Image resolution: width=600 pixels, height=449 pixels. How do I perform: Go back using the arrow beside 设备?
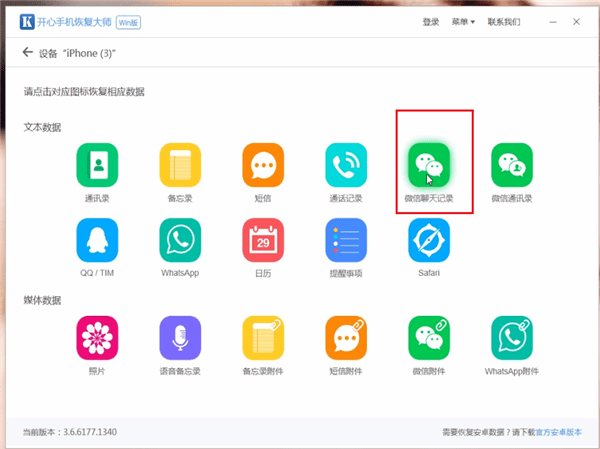(26, 53)
